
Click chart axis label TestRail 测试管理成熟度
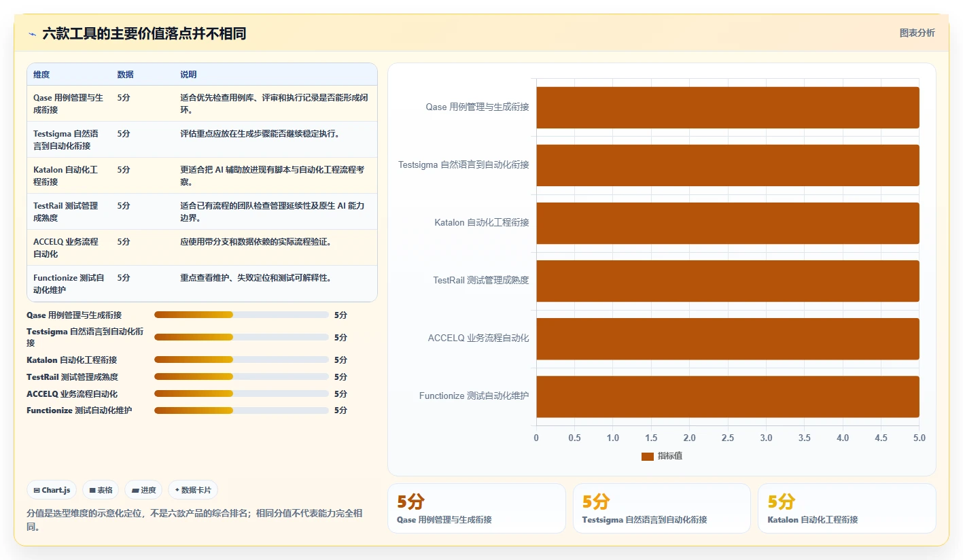pos(481,281)
